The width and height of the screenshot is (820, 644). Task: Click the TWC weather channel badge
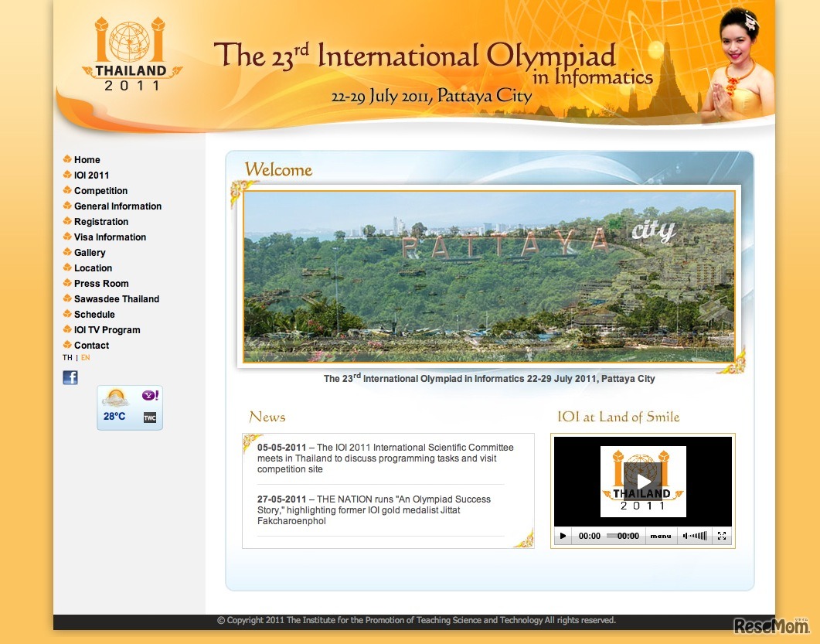pos(150,417)
